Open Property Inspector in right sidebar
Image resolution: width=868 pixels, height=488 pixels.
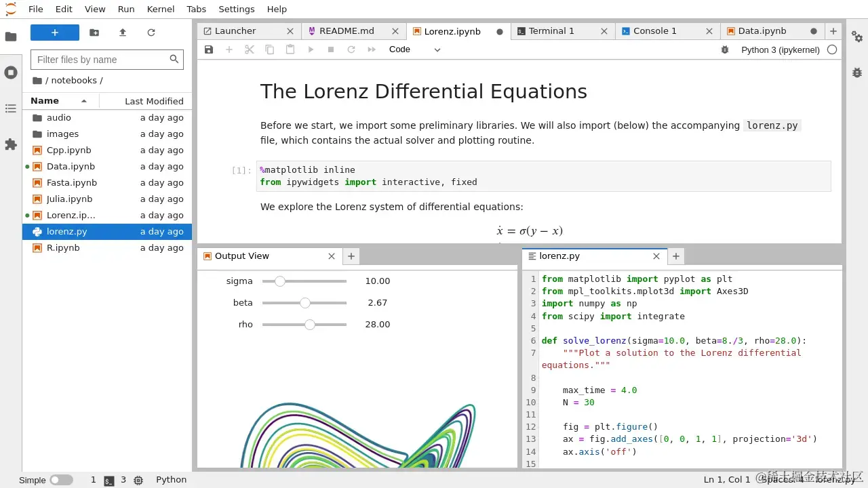[x=857, y=37]
